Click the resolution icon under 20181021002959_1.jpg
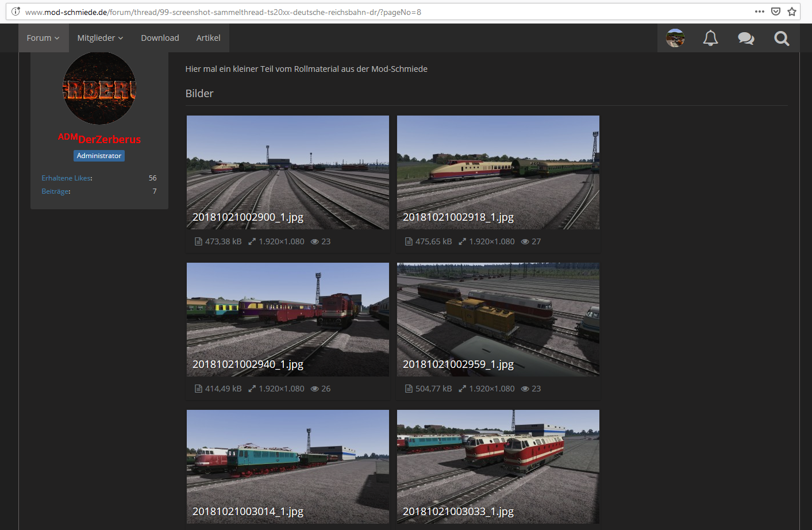812x530 pixels. pyautogui.click(x=462, y=389)
